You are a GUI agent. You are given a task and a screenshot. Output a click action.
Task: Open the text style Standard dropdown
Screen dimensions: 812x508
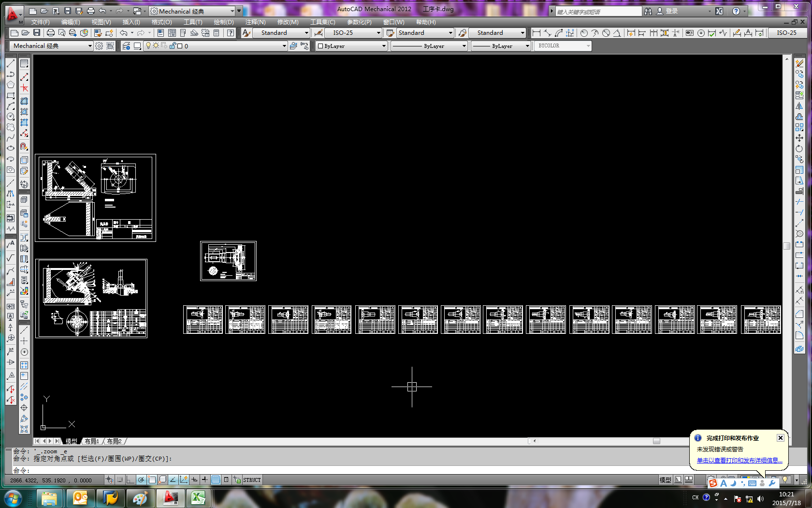click(306, 33)
